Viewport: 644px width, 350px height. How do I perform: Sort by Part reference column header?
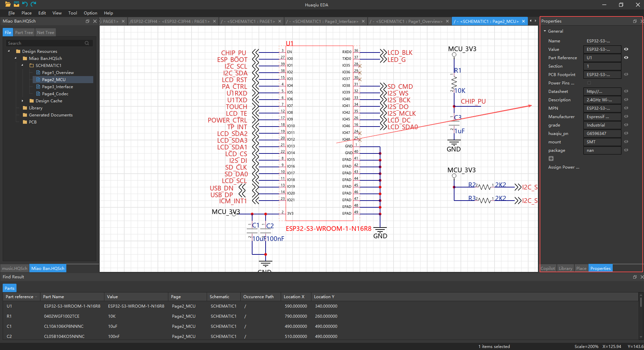22,296
